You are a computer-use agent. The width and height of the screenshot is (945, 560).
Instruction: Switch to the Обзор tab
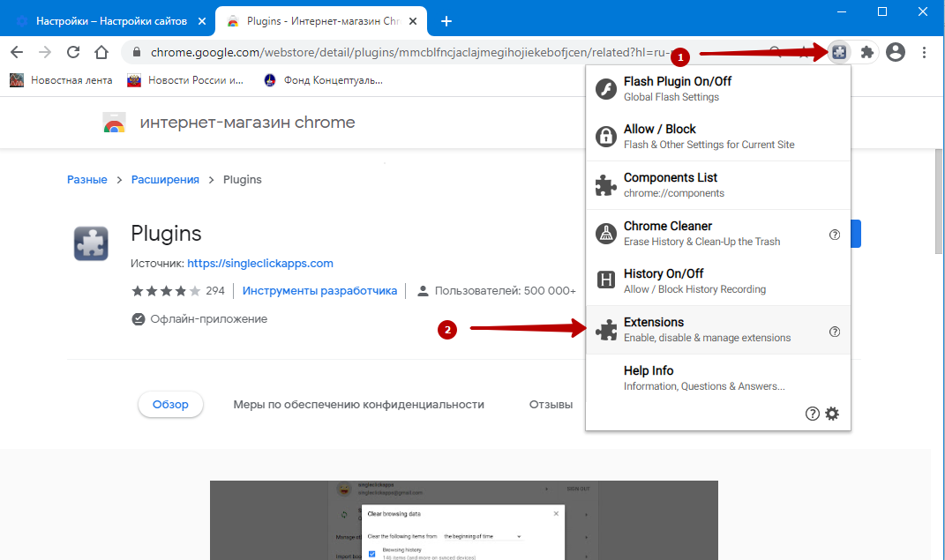pos(170,405)
